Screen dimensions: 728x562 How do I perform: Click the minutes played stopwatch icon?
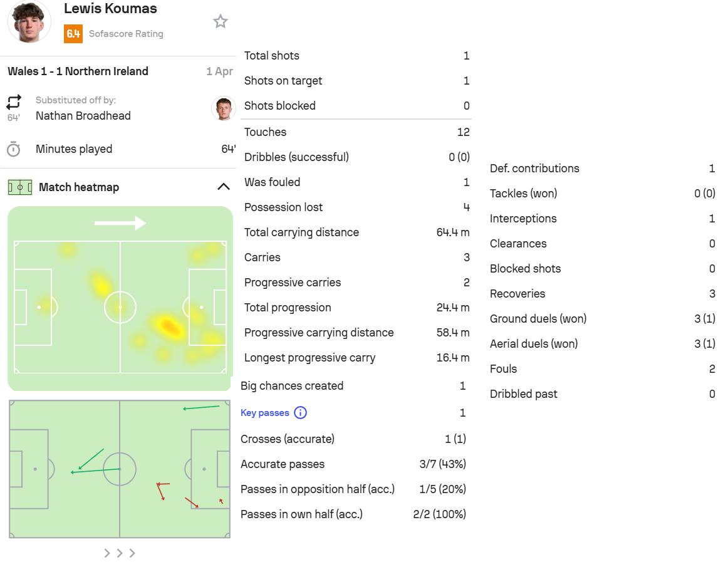pos(14,149)
